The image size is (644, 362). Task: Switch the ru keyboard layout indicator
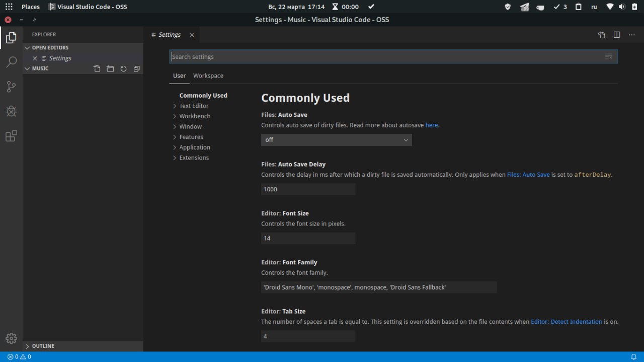click(594, 7)
